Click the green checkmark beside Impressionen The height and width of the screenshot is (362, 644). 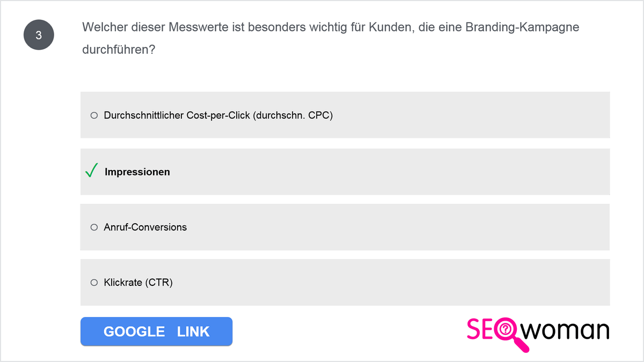click(91, 171)
